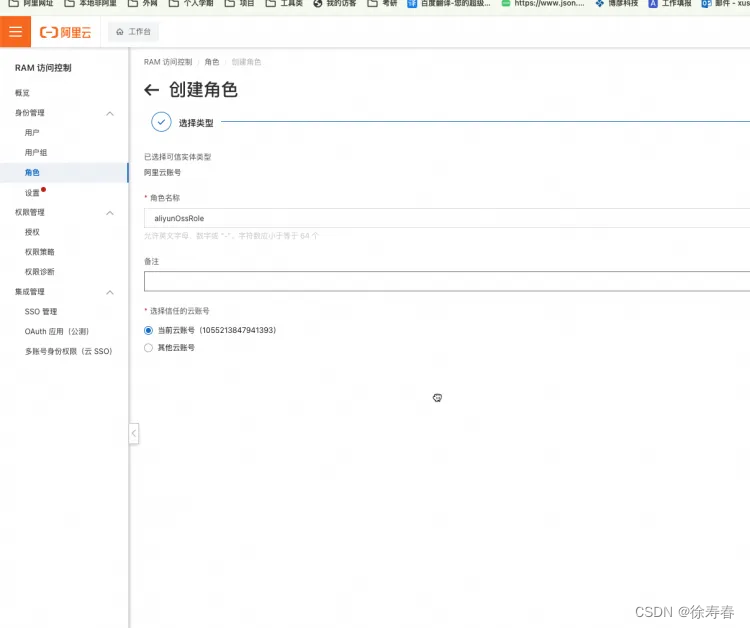Collapse the 权限管理 section
The width and height of the screenshot is (750, 628).
110,213
